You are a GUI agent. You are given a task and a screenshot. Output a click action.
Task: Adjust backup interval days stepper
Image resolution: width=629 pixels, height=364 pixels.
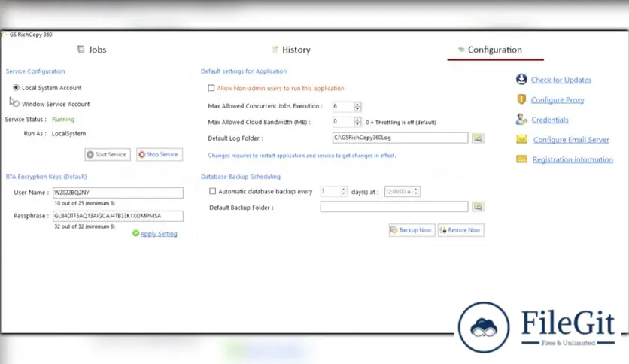click(343, 192)
